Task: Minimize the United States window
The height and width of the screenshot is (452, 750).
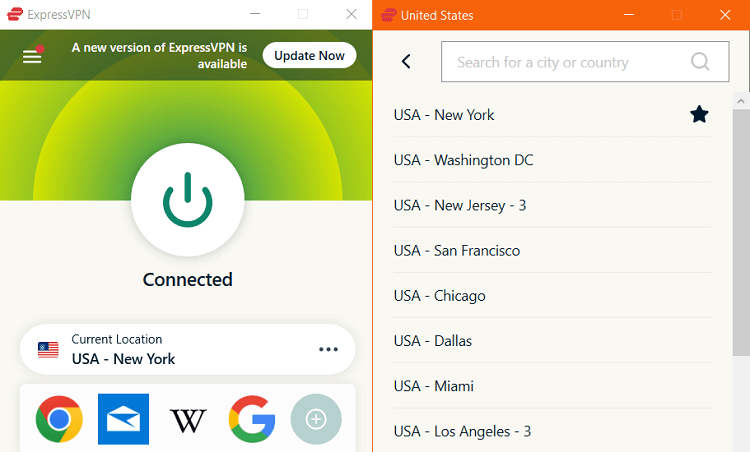Action: point(629,15)
